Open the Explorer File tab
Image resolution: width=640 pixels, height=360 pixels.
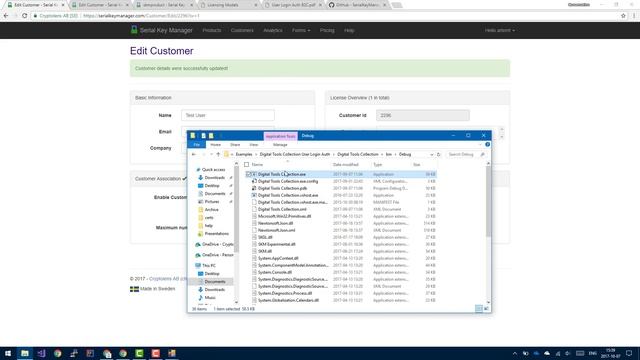[197, 144]
